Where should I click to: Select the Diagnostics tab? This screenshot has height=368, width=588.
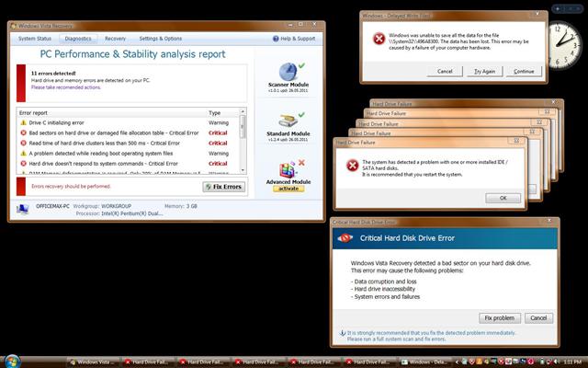tap(78, 39)
